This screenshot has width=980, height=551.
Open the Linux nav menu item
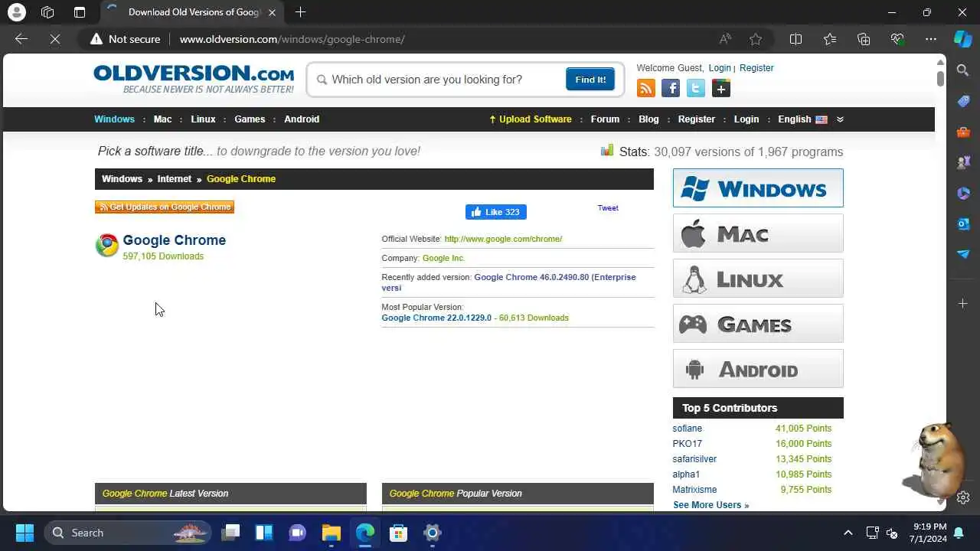[203, 119]
